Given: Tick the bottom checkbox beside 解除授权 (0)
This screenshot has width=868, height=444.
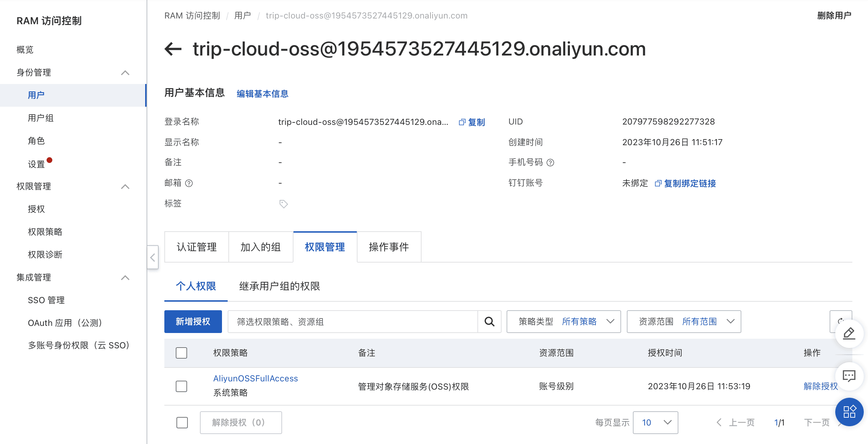Looking at the screenshot, I should coord(182,423).
